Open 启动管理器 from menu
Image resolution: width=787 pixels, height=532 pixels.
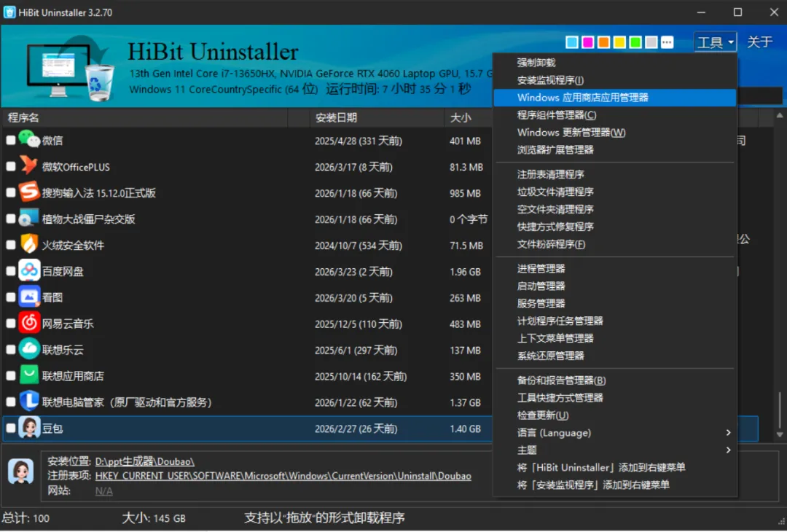(x=615, y=286)
